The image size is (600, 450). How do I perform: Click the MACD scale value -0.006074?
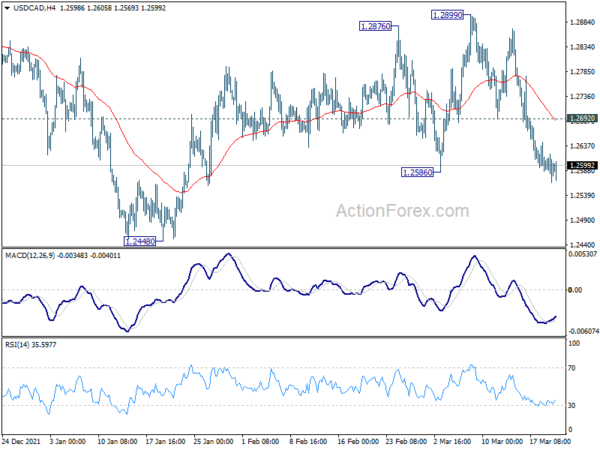pyautogui.click(x=583, y=331)
